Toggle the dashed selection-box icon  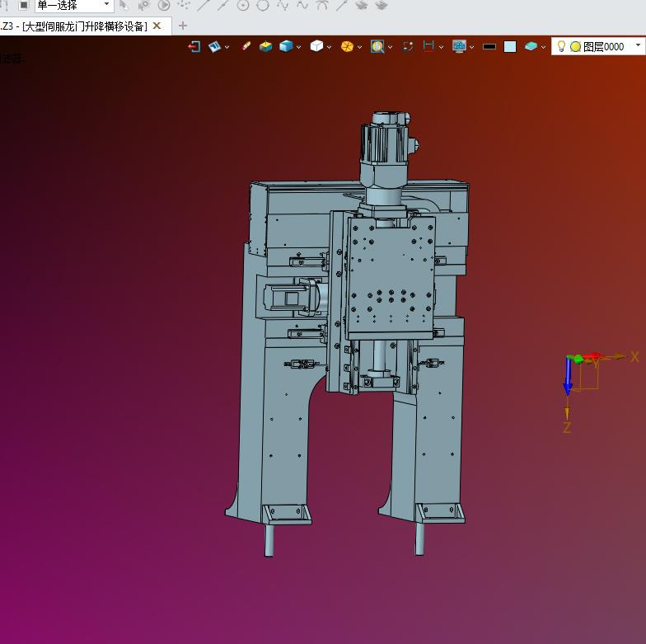click(x=408, y=46)
